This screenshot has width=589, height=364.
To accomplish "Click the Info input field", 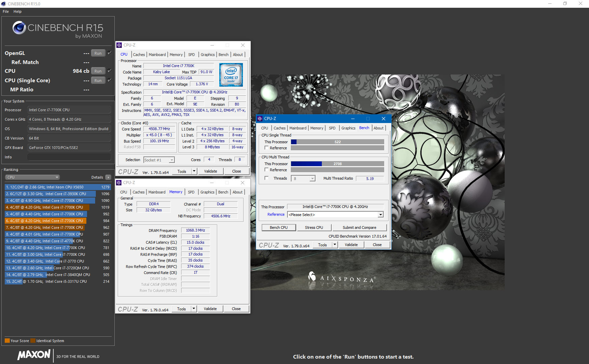I will pos(69,157).
